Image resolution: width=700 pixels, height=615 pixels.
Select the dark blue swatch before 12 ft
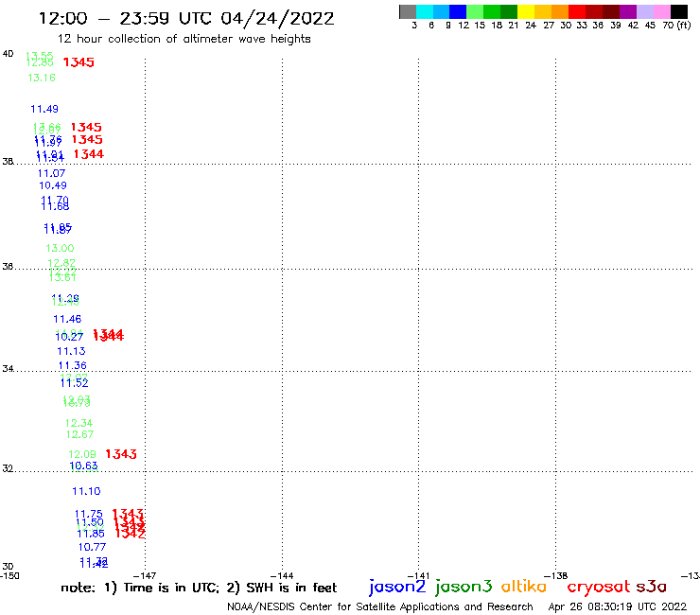(458, 11)
